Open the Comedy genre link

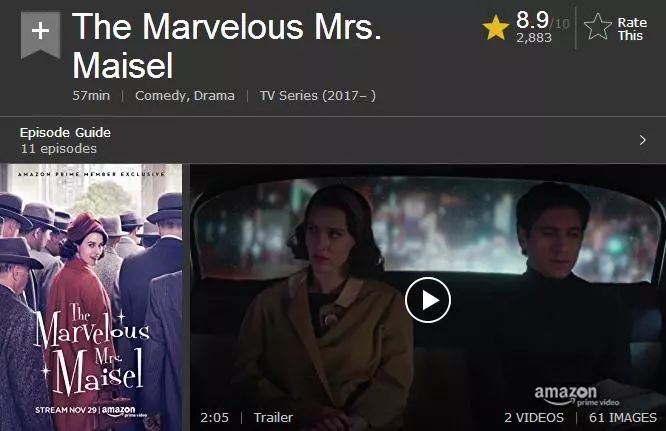tap(161, 96)
